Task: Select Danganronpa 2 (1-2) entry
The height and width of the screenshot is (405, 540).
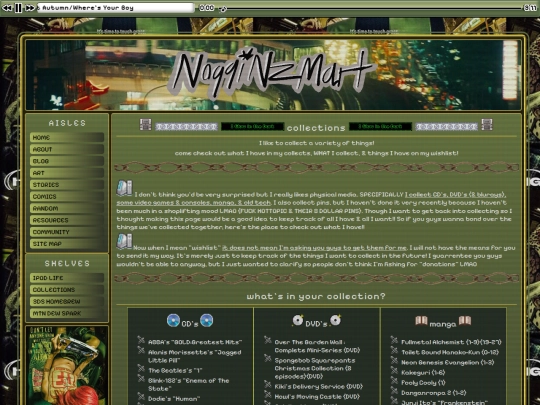Action: (x=434, y=393)
